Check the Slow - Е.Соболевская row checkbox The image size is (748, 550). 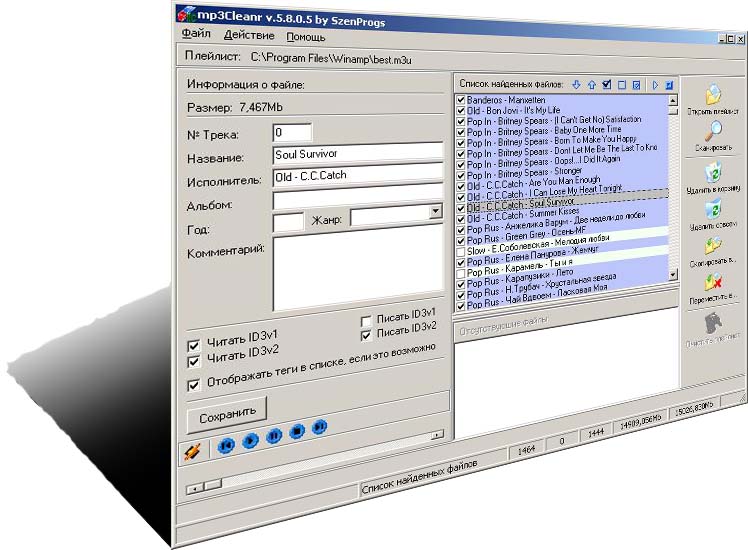[461, 251]
